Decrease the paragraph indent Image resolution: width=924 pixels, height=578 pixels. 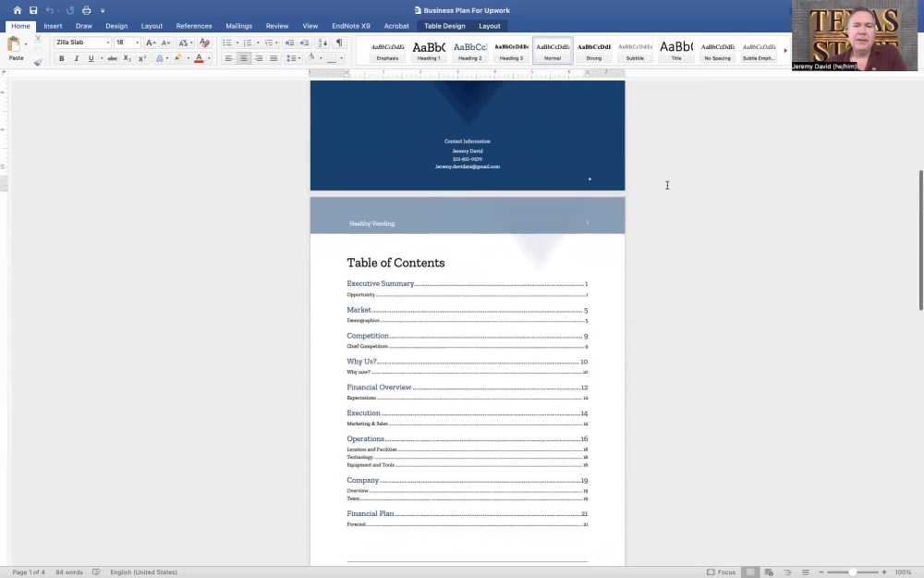tap(289, 43)
